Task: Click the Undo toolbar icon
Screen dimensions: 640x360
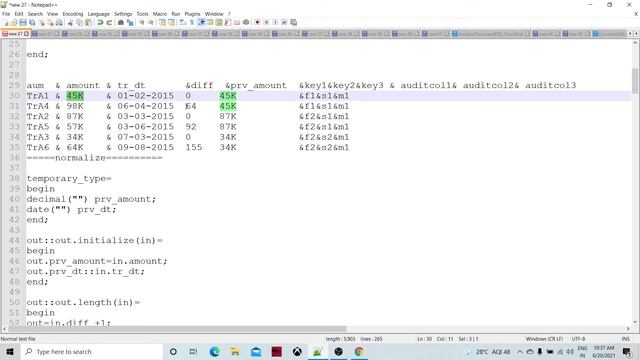Action: 100,22
